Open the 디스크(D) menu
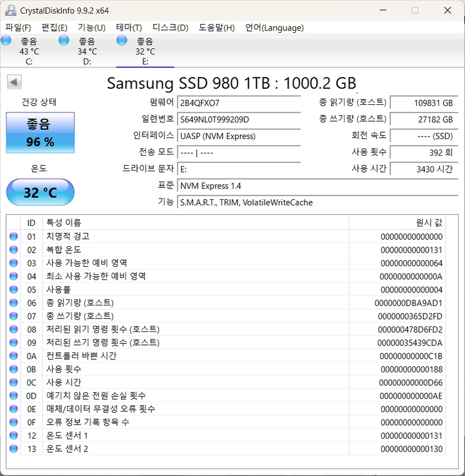 pos(170,28)
